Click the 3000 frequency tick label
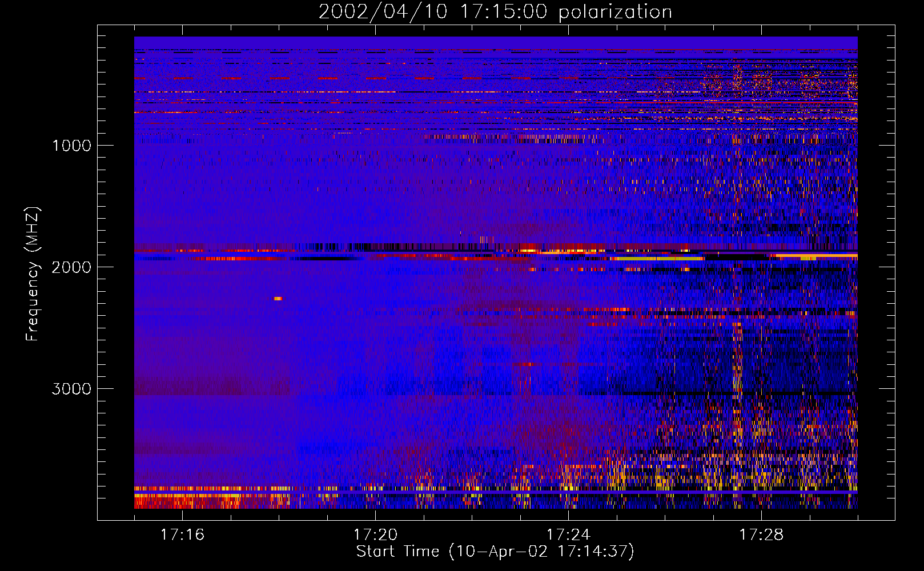 point(71,389)
